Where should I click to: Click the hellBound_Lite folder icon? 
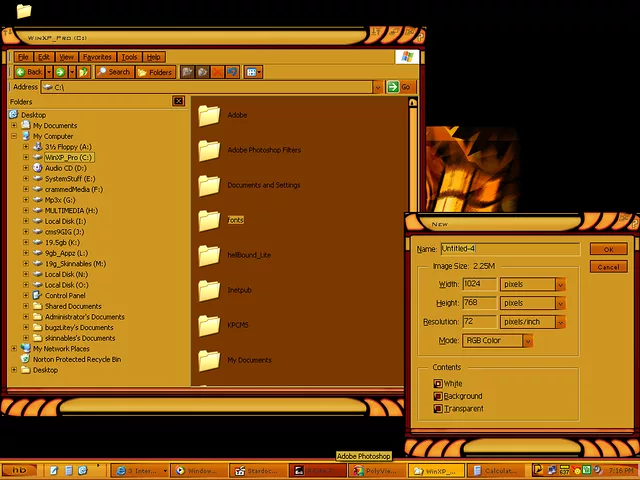(x=209, y=256)
